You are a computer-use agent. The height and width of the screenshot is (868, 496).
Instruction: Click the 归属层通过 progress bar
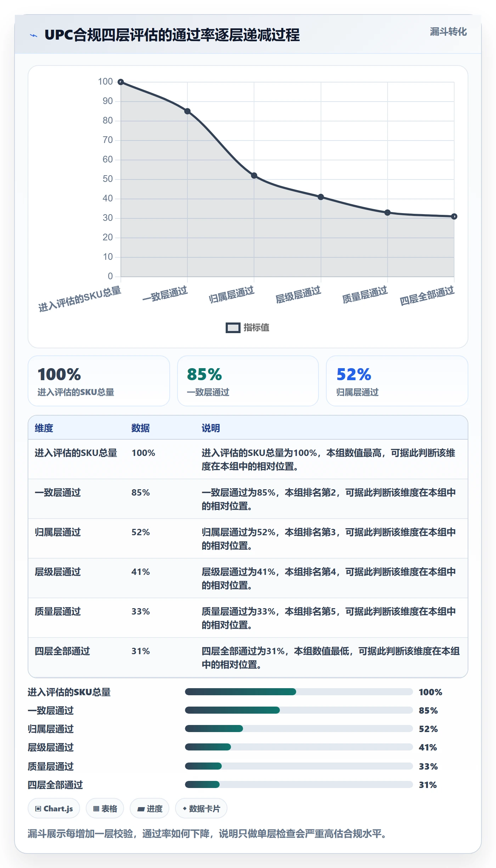[299, 729]
